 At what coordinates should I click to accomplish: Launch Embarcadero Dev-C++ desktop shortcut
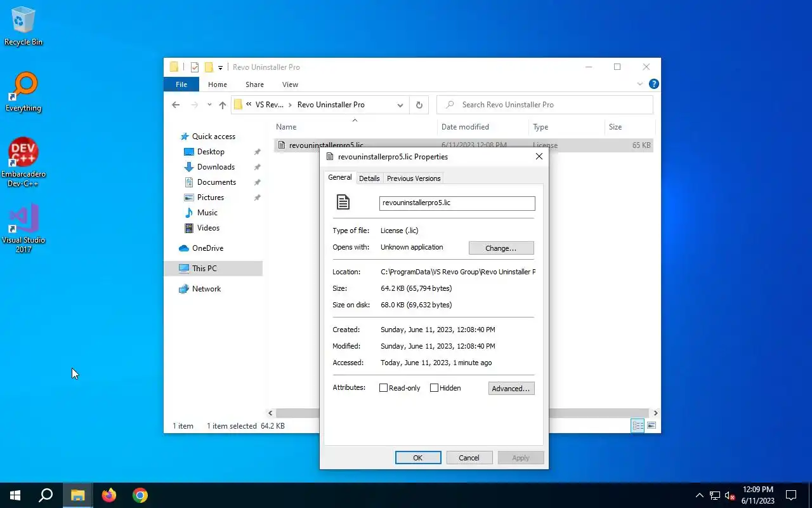23,163
